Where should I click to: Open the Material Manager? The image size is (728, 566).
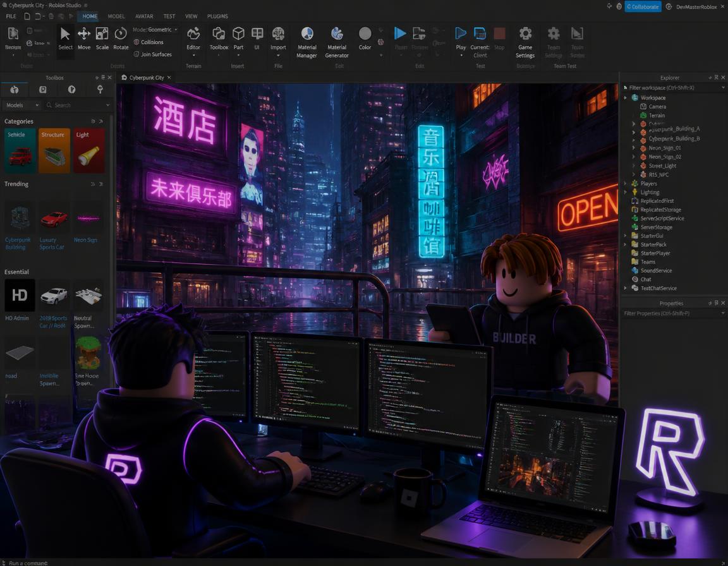click(x=307, y=42)
